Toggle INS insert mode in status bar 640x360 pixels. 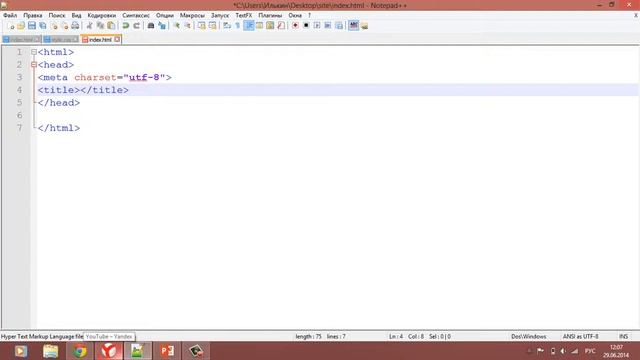point(623,337)
